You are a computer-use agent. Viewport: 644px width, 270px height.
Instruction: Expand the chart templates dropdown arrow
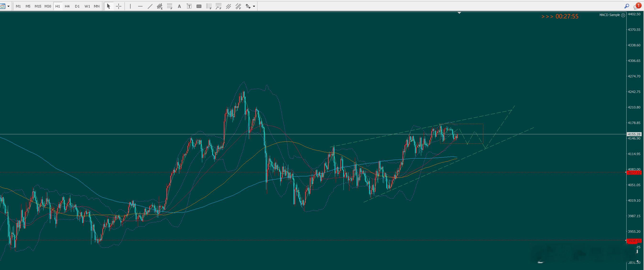(x=9, y=6)
